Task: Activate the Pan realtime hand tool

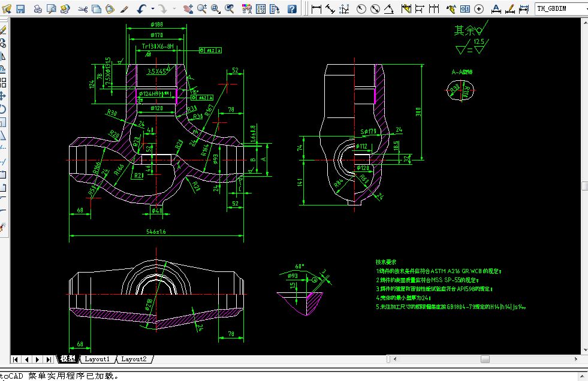Action: coord(188,9)
